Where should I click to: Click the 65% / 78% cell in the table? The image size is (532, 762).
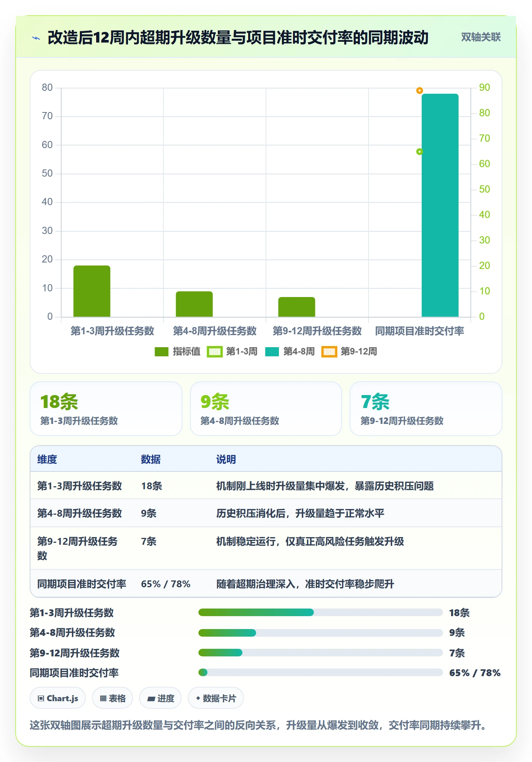166,584
